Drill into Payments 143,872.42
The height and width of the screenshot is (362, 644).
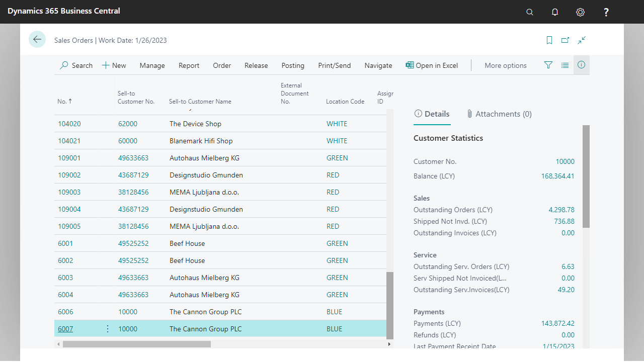click(558, 323)
